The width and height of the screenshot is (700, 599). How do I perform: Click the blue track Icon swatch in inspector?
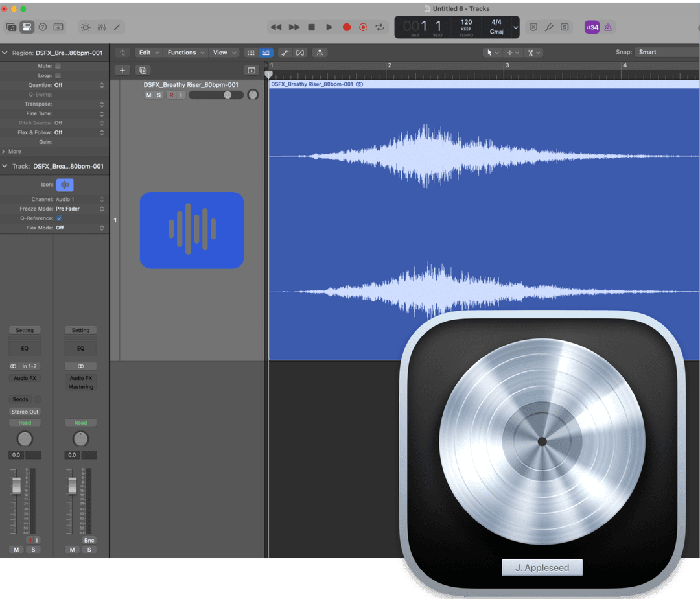(65, 185)
